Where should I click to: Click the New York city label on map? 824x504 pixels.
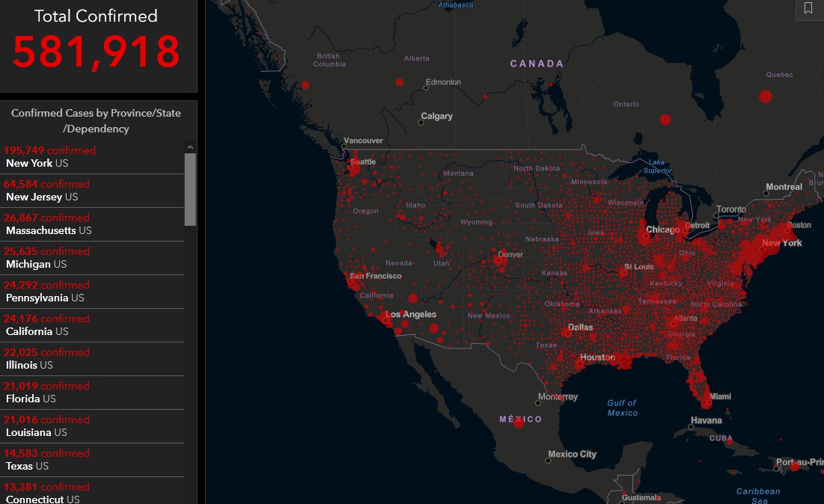tap(782, 243)
